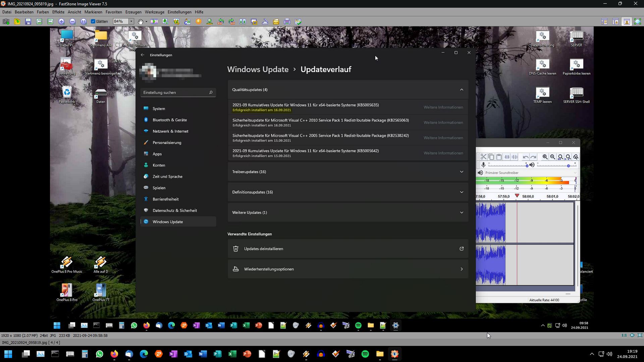Select Bluetooth & Geräte in sidebar

(x=178, y=120)
